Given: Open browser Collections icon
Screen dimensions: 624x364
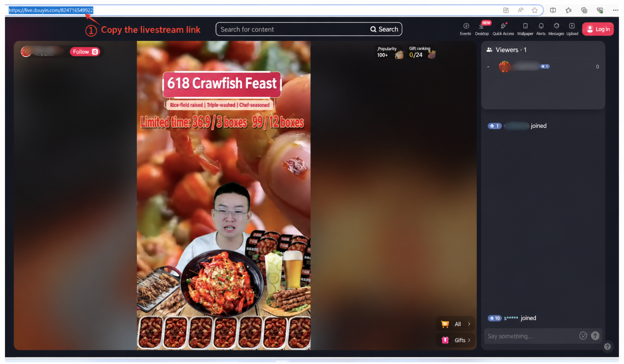Looking at the screenshot, I should 584,10.
